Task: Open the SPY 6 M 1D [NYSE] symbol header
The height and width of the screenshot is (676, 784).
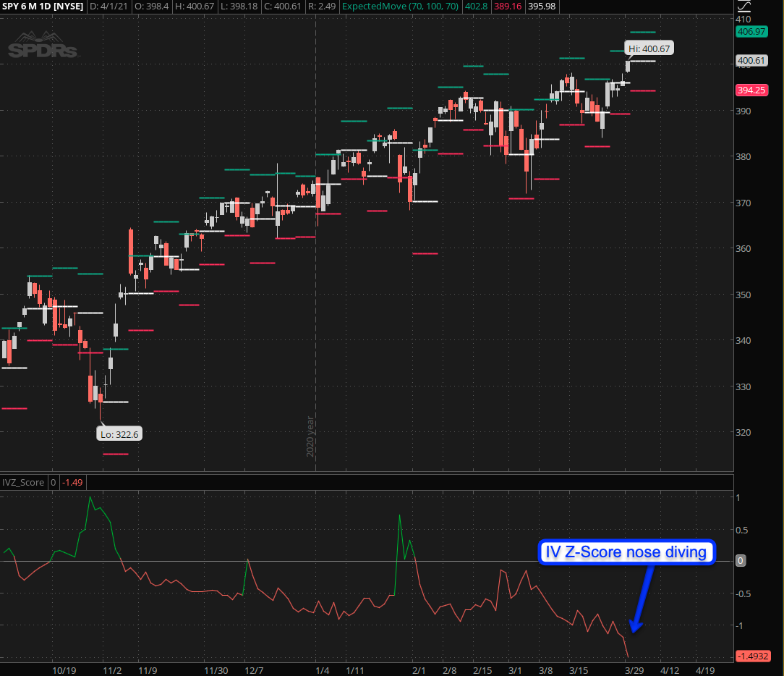Action: pyautogui.click(x=42, y=7)
